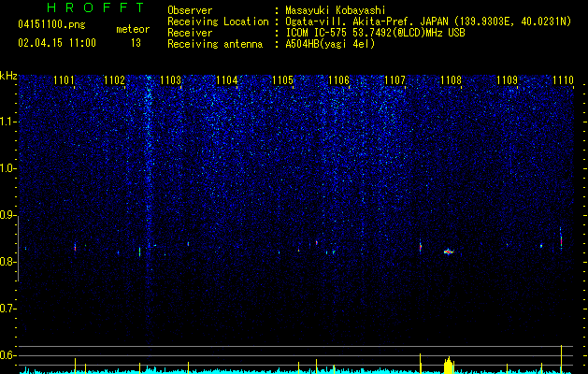Click the 1108 time marker
The height and width of the screenshot is (374, 588).
[x=452, y=80]
